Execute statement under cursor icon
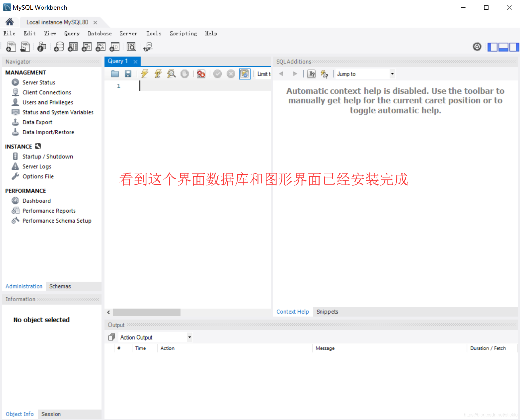Image resolution: width=520 pixels, height=420 pixels. (158, 74)
